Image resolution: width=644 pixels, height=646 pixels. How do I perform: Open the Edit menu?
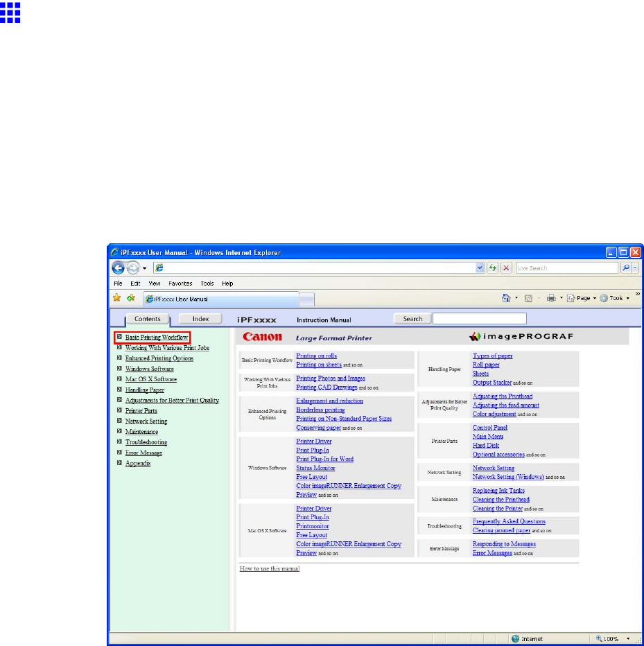135,283
